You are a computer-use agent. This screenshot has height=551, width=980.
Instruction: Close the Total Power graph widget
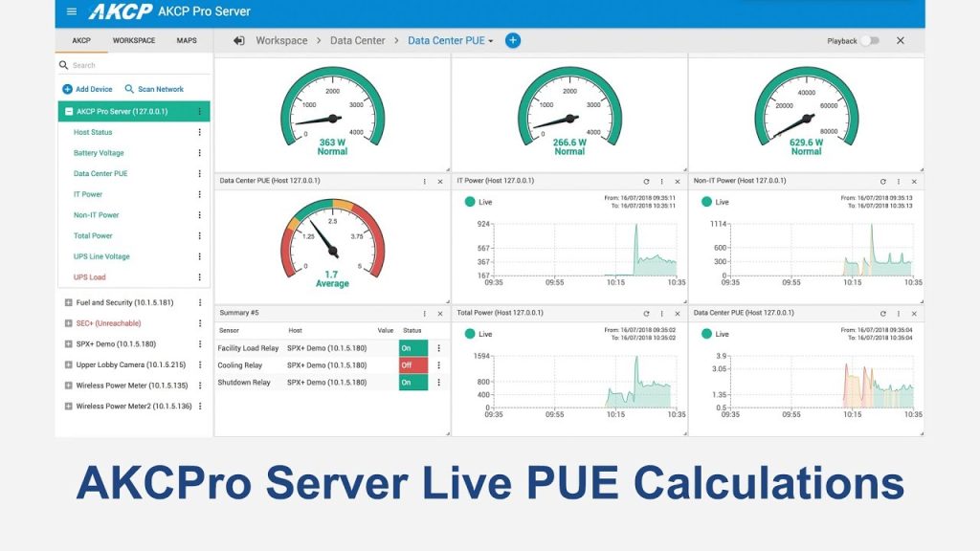pos(677,314)
